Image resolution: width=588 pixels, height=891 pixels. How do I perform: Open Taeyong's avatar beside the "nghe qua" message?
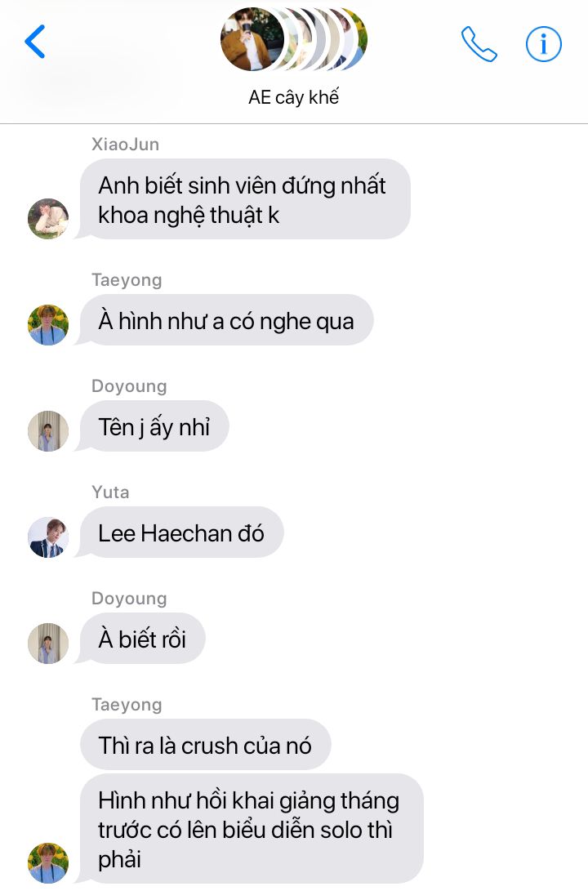pyautogui.click(x=48, y=325)
